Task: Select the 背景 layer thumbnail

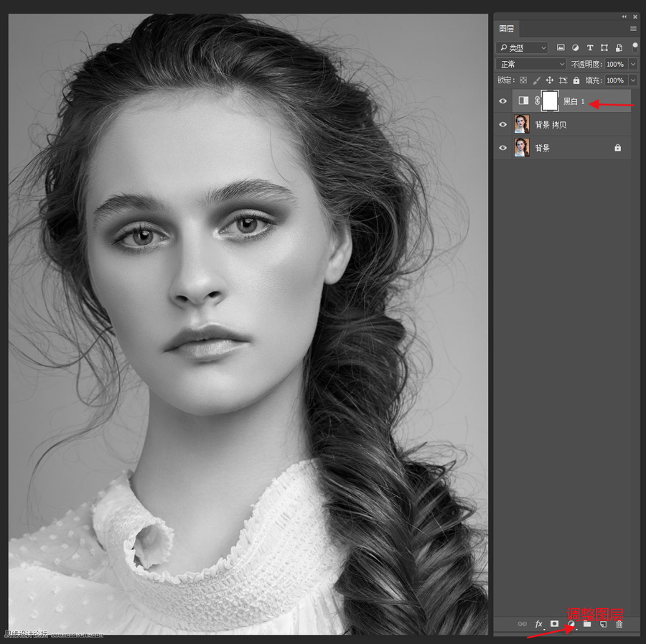Action: (522, 148)
